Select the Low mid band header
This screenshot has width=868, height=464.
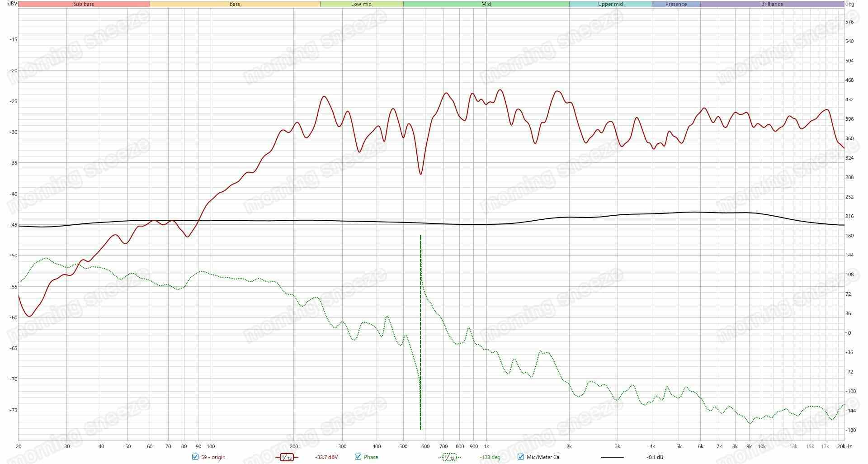pos(362,4)
